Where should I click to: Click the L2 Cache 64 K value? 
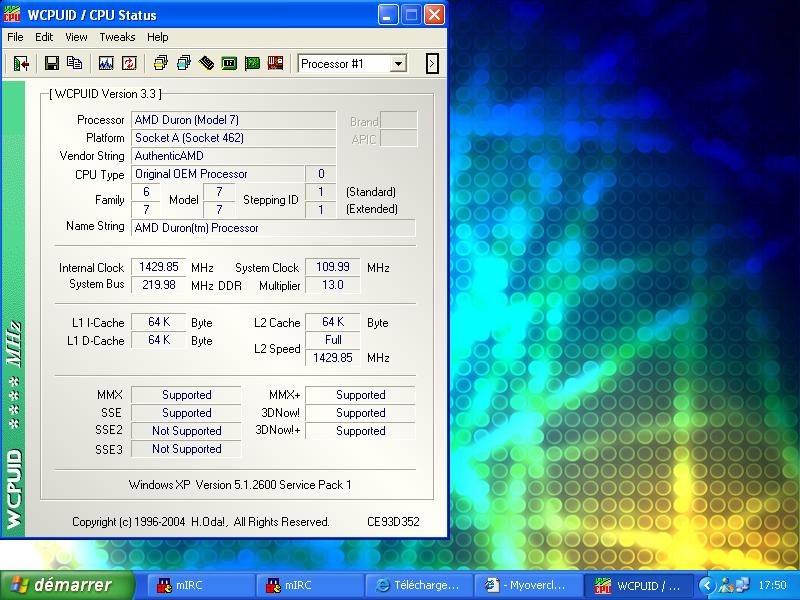coord(333,322)
